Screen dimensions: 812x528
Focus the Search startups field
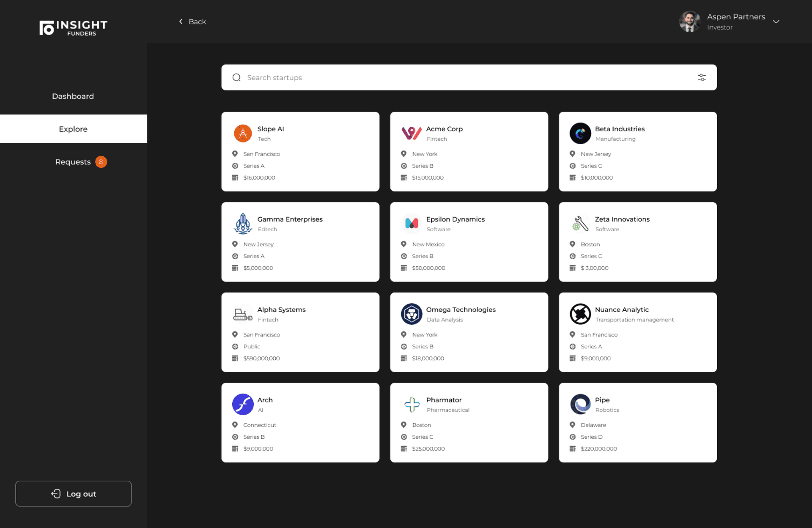point(465,77)
